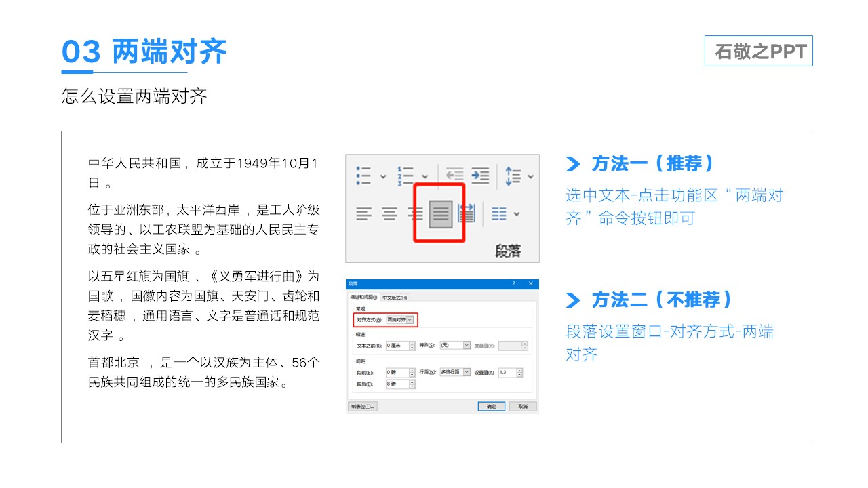Click the 常规 section label in dialog
The image size is (868, 488).
(360, 309)
